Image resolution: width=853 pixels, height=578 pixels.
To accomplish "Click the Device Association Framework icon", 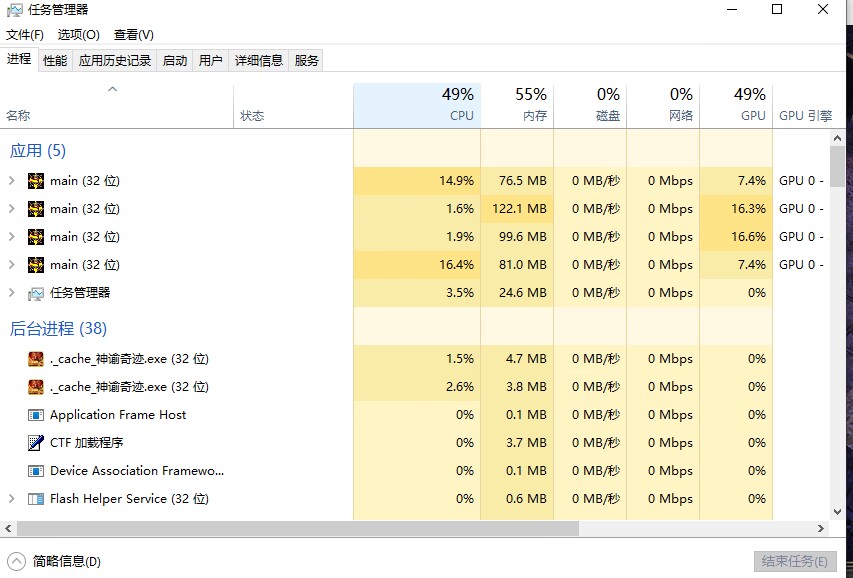I will [x=36, y=471].
